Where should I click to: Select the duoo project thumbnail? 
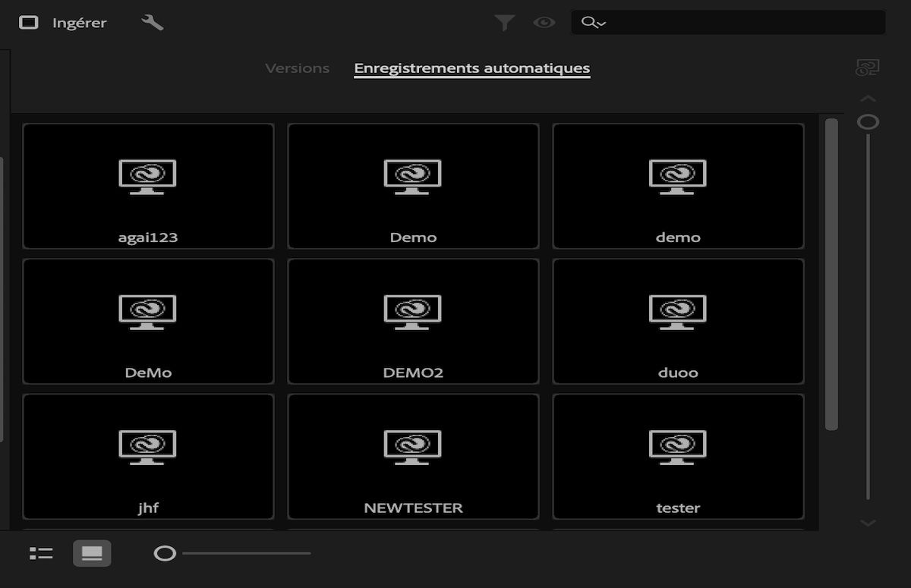[678, 321]
